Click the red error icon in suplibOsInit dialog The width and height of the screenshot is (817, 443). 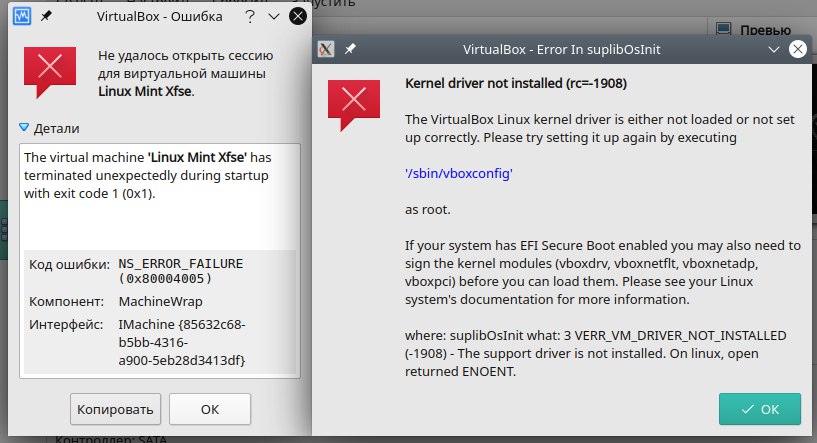pos(354,105)
